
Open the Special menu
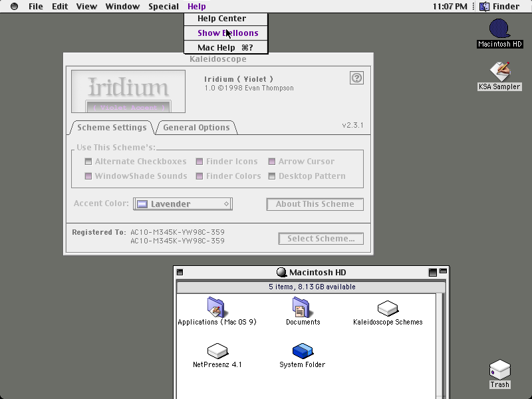tap(164, 6)
